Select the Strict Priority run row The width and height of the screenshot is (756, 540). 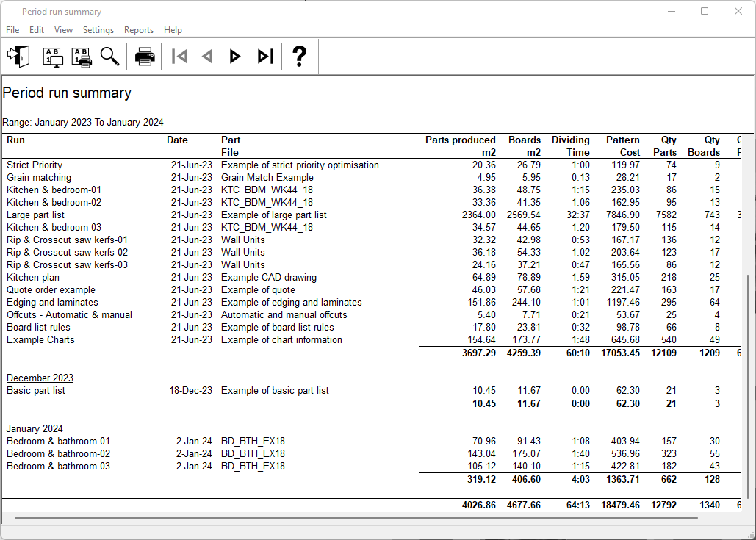tap(35, 165)
